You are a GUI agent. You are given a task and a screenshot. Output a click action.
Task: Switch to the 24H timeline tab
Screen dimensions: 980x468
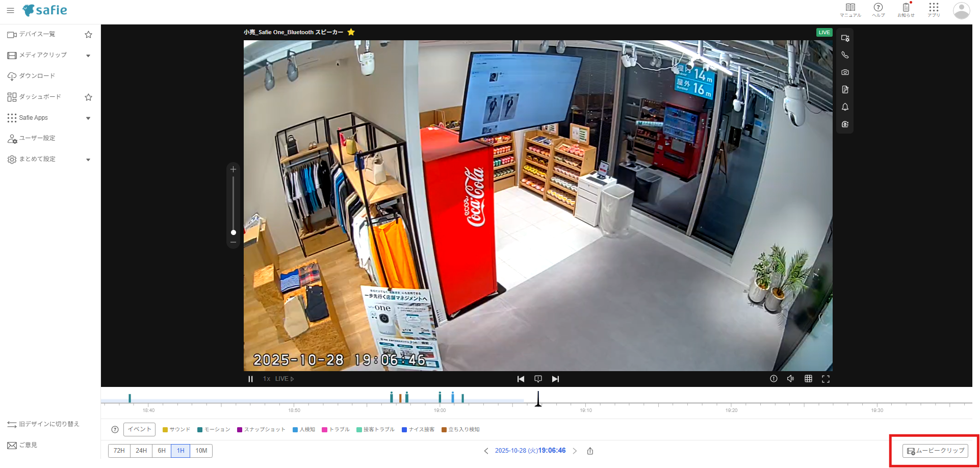(141, 451)
